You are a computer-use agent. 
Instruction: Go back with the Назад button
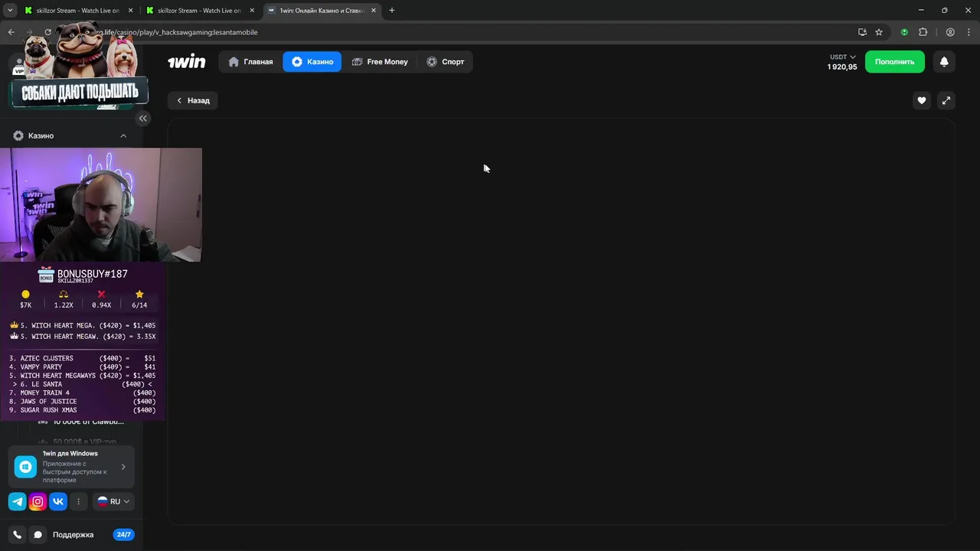click(x=193, y=100)
